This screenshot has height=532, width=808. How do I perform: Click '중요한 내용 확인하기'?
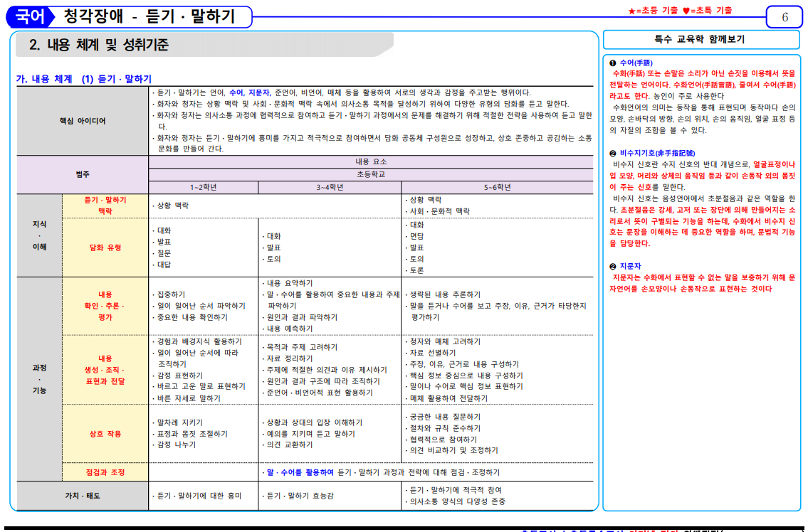(192, 317)
